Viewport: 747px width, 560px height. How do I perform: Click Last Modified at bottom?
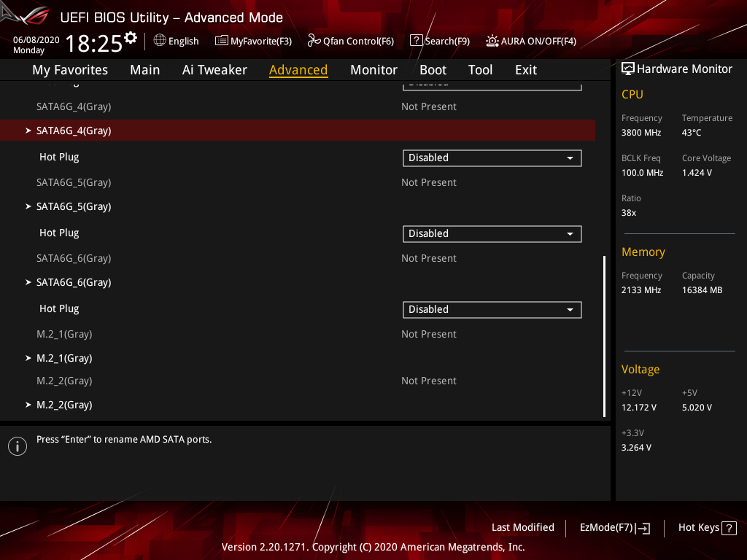pos(522,527)
